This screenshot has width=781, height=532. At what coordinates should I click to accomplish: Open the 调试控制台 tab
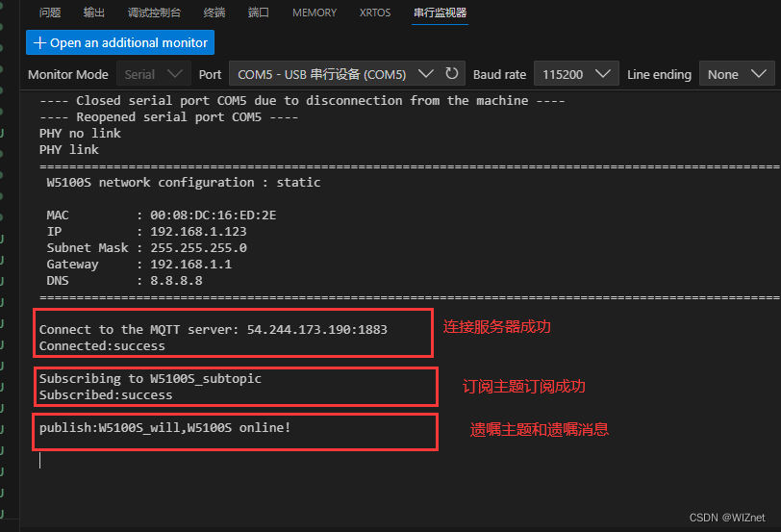(x=154, y=13)
